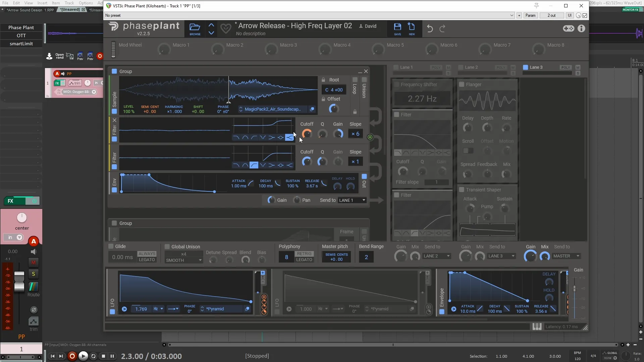The image size is (644, 362).
Task: Click the Polyphony value 8 field
Action: click(x=286, y=257)
